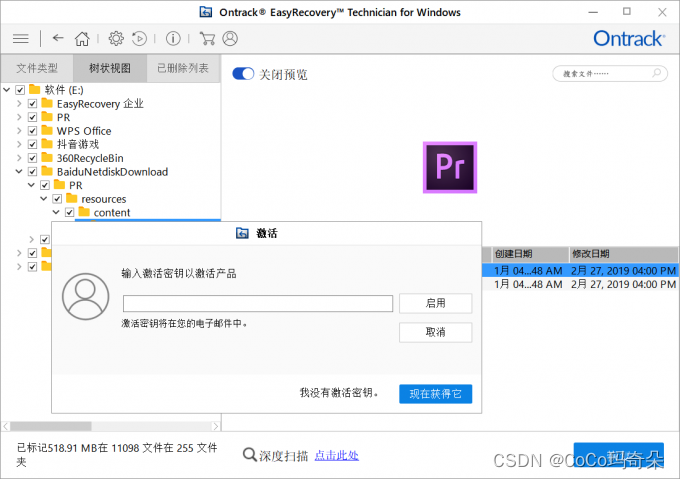The width and height of the screenshot is (680, 479).
Task: Collapse the resources folder node
Action: click(44, 199)
